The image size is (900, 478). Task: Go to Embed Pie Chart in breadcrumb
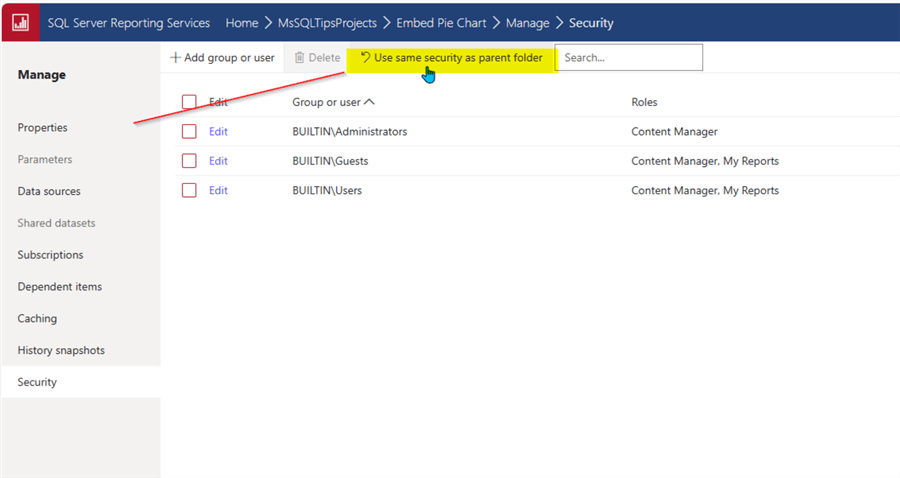(x=441, y=23)
